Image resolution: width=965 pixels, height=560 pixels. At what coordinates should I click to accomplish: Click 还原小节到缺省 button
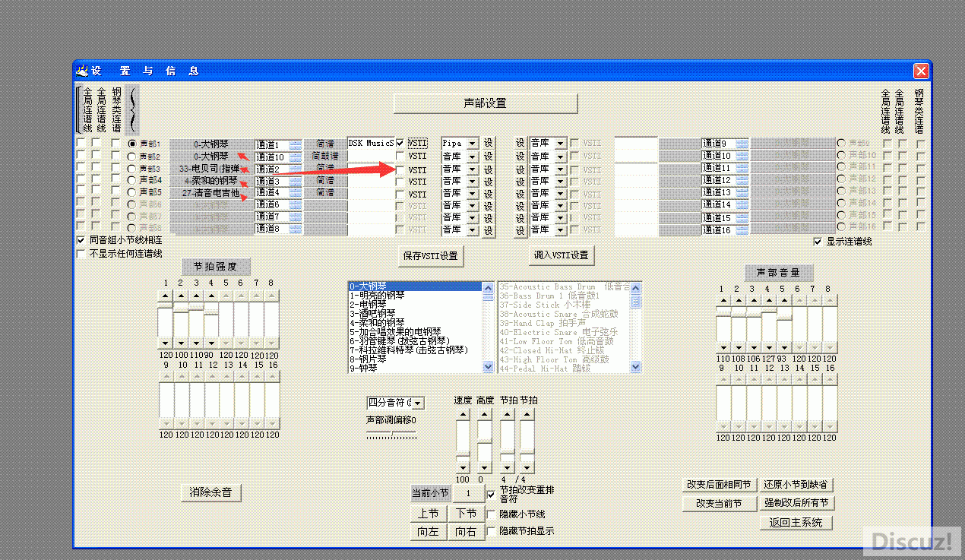click(796, 485)
